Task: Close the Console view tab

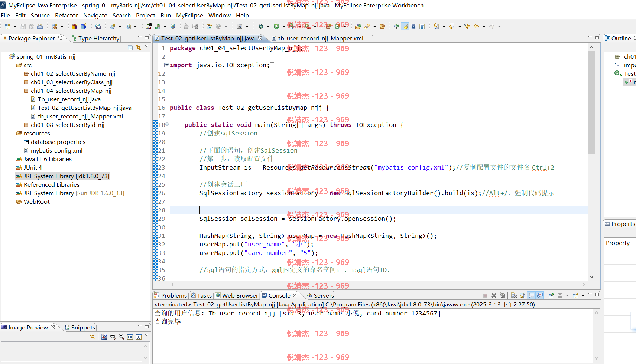Action: tap(295, 295)
